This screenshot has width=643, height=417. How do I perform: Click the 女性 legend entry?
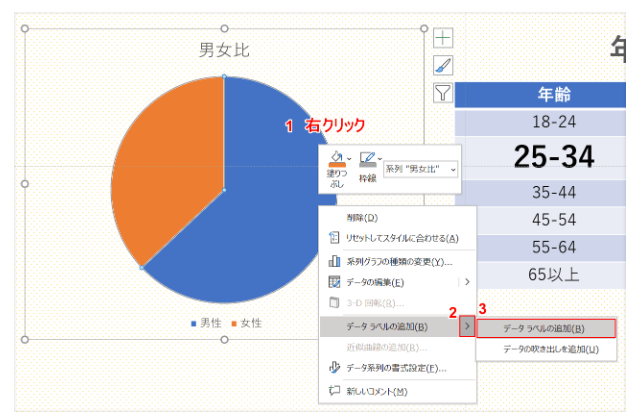click(x=245, y=323)
